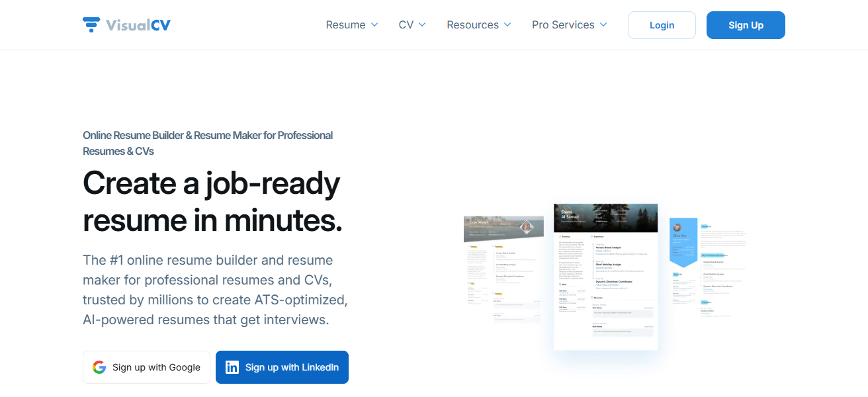868x397 pixels.
Task: Expand the Resume dropdown chevron
Action: [374, 25]
